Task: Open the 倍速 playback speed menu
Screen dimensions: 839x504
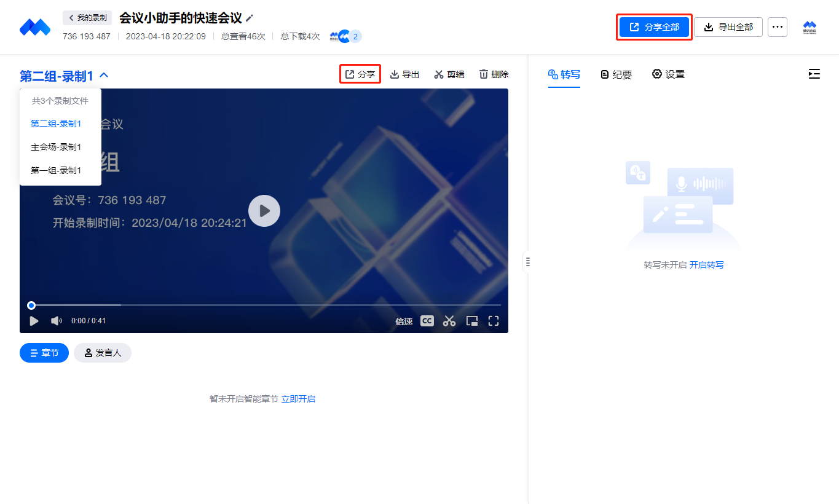Action: 404,321
